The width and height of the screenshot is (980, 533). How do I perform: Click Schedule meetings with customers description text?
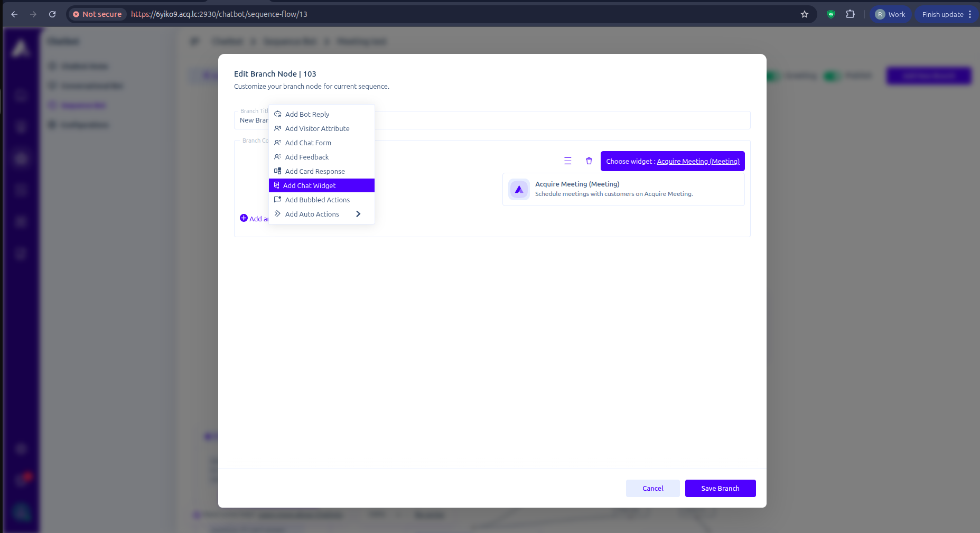pos(614,194)
